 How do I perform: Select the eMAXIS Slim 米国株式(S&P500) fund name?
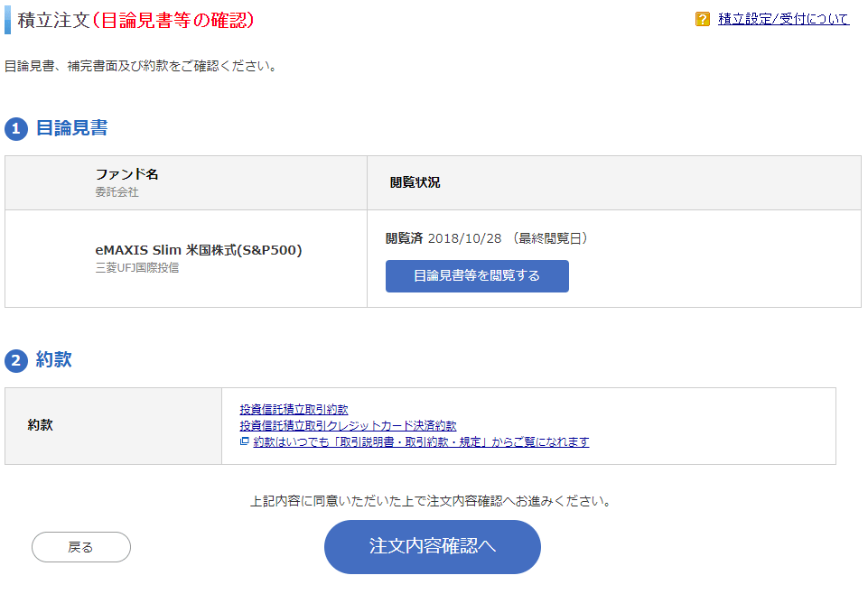pyautogui.click(x=199, y=250)
